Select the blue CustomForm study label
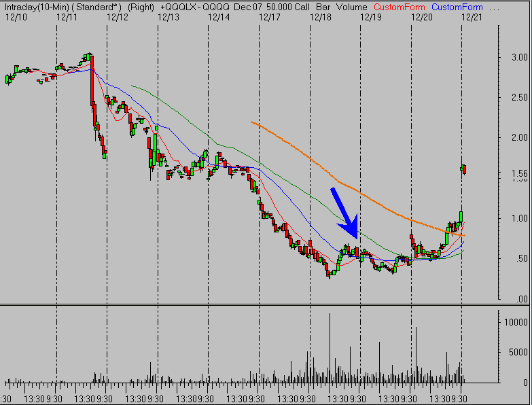The height and width of the screenshot is (405, 532). click(457, 7)
